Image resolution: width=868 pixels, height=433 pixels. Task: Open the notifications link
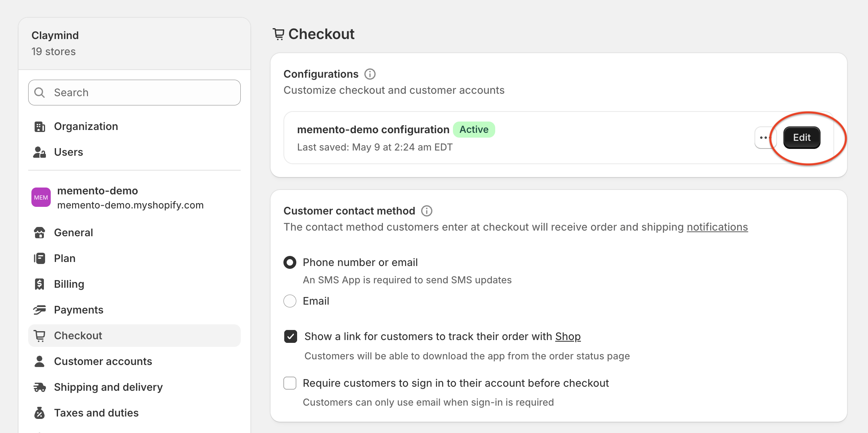(x=717, y=227)
